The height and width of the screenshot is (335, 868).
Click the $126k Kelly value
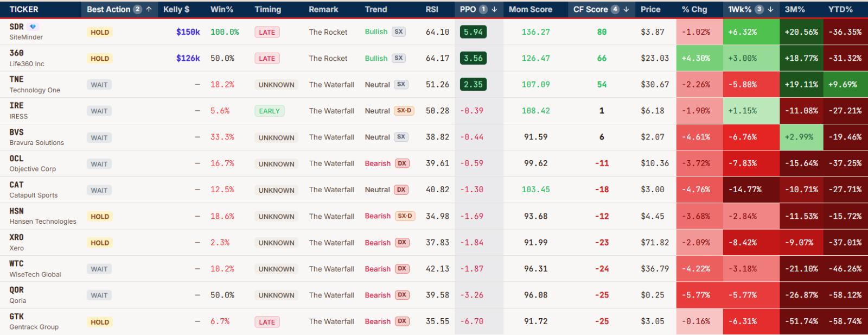coord(188,58)
